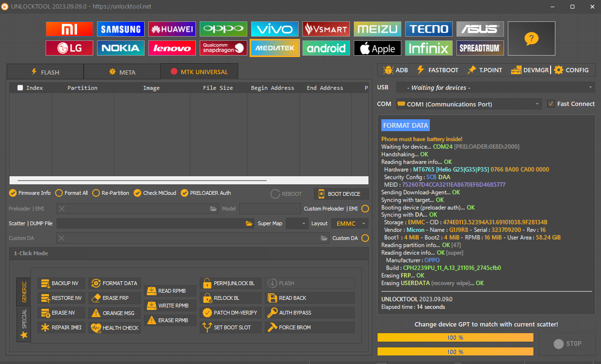Switch to the META tab
Screen dimensions: 601x364
[122, 72]
